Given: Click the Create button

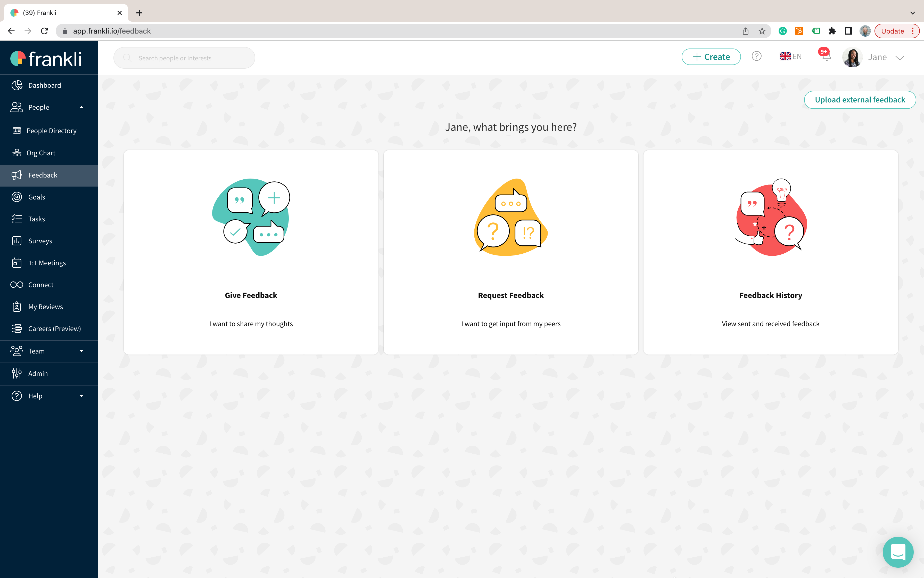Looking at the screenshot, I should (711, 57).
